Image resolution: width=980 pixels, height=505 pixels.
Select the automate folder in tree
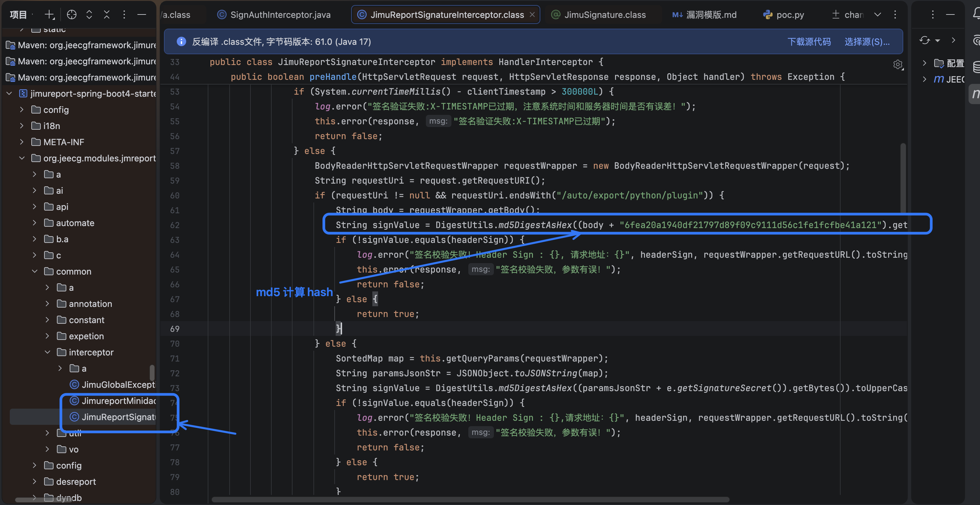[69, 223]
